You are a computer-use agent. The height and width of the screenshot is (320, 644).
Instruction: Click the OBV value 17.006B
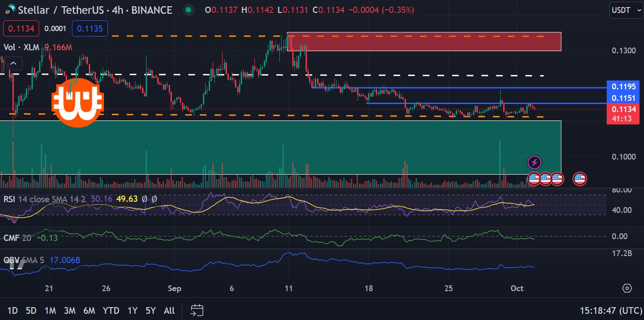tap(65, 260)
